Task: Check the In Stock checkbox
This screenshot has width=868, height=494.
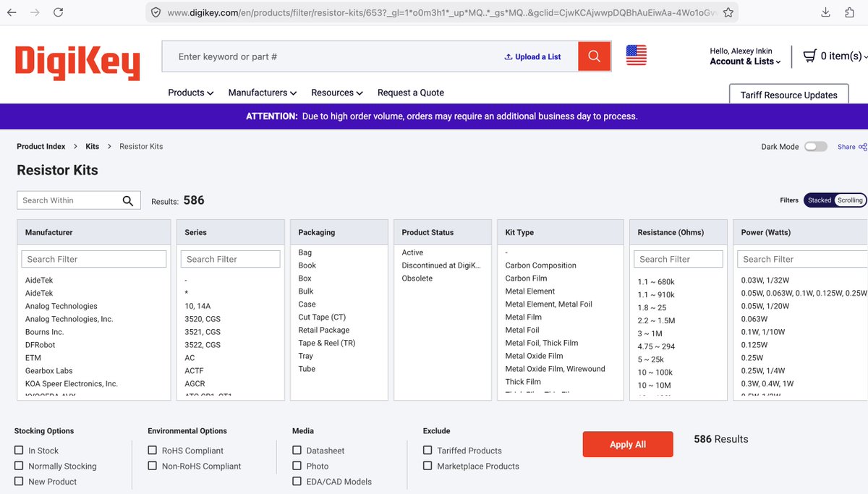Action: 19,450
